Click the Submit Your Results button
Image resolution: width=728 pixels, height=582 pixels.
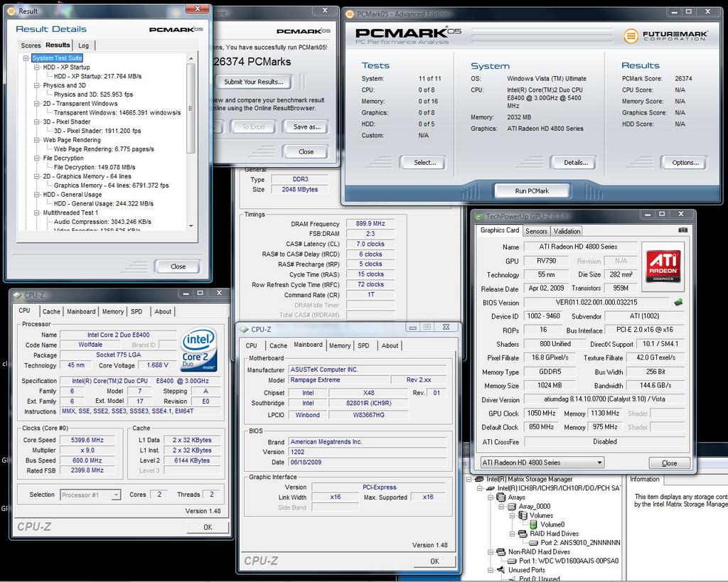click(253, 82)
